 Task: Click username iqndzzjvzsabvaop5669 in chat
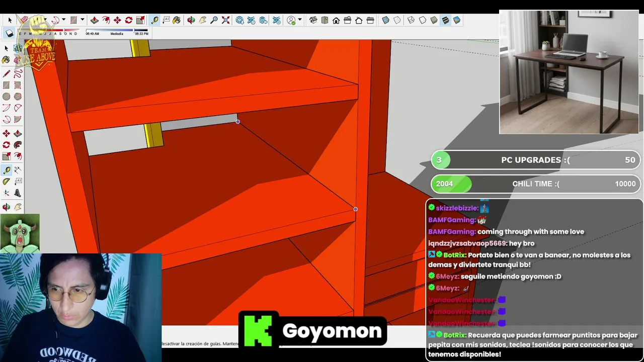point(467,243)
